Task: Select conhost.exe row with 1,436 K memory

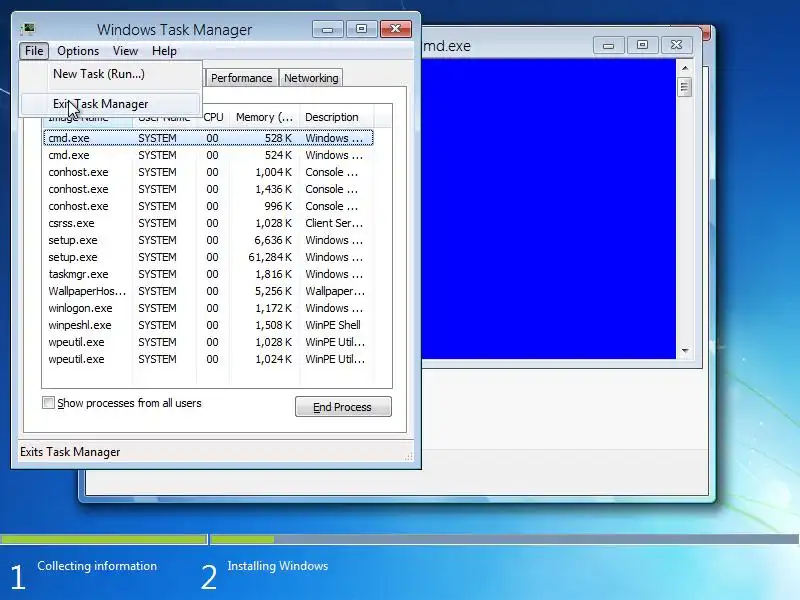Action: pyautogui.click(x=209, y=189)
